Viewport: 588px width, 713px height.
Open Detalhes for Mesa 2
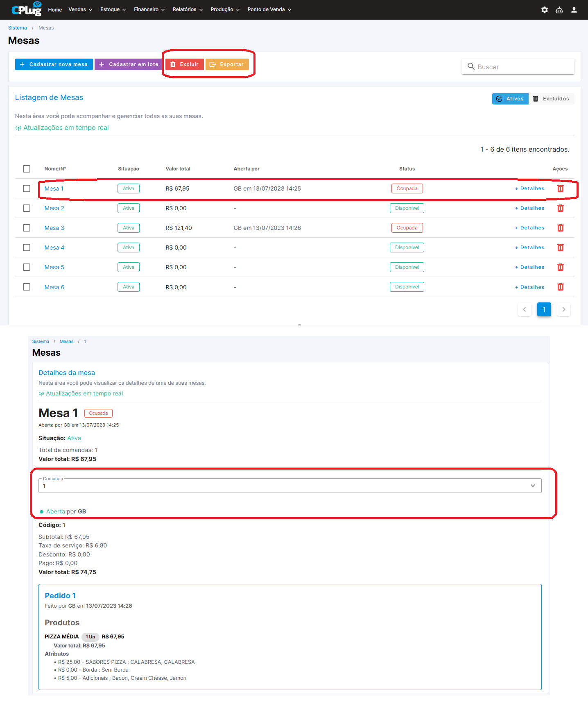(529, 208)
